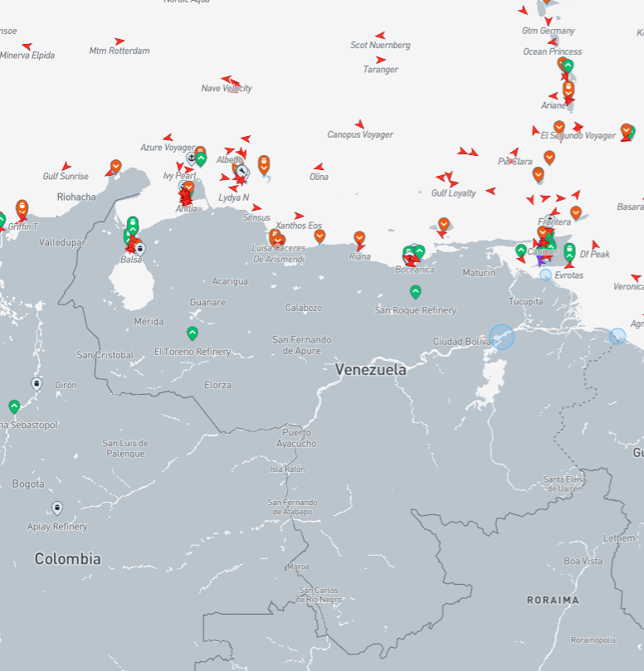The image size is (644, 671).
Task: Click the grey storage marker above Apiay Refinery
Action: tap(57, 508)
